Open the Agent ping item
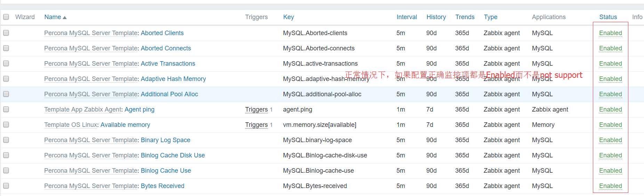Viewport: 644px width, 196px height. tap(139, 109)
